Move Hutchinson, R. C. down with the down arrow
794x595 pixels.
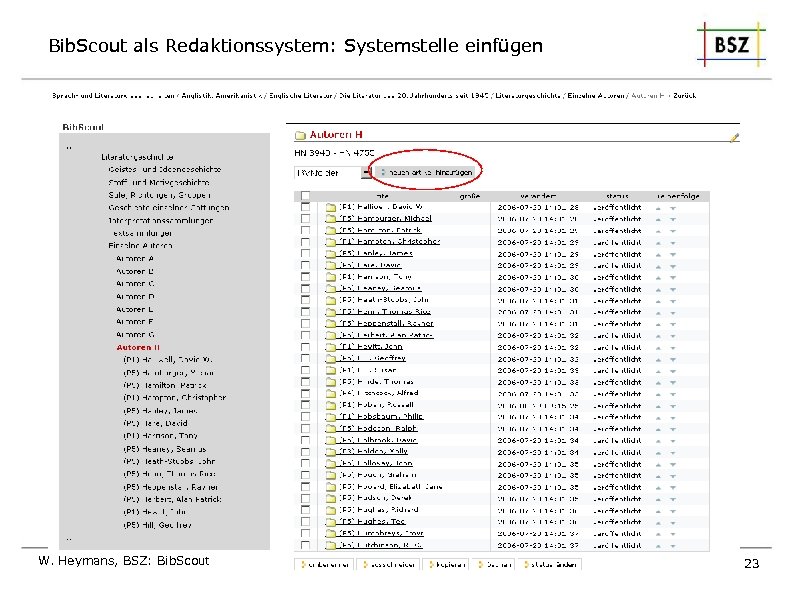[673, 545]
